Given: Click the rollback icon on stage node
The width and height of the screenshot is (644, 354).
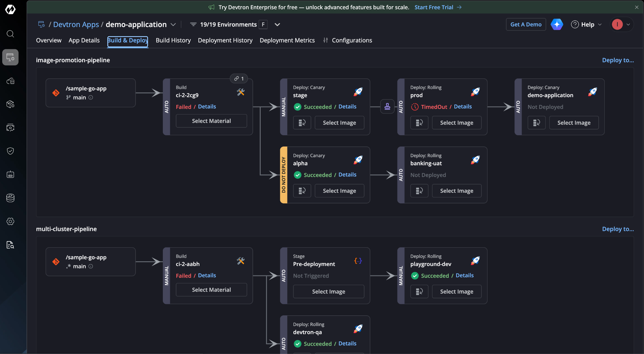Looking at the screenshot, I should pyautogui.click(x=302, y=123).
